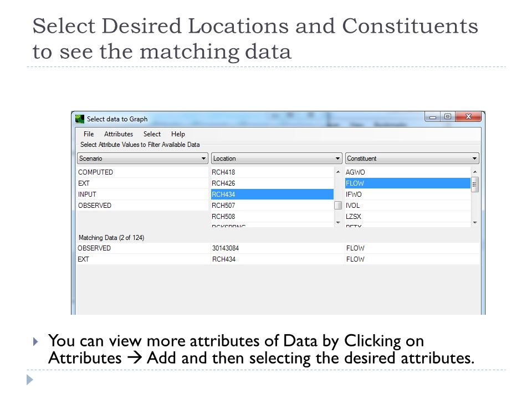This screenshot has height=399, width=532.
Task: Click the Location list scrollbar thumb
Action: tap(338, 206)
